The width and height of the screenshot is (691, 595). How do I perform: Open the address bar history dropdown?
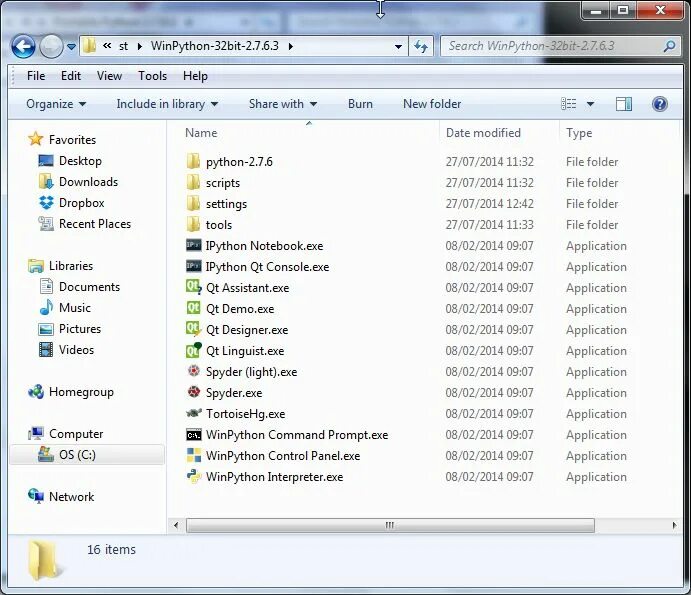398,46
